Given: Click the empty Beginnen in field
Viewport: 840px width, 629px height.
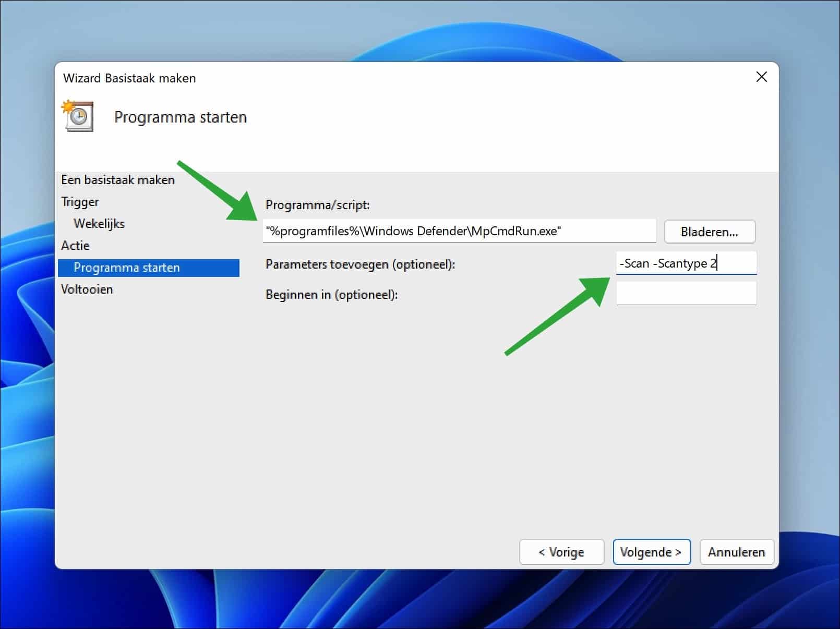Looking at the screenshot, I should (686, 293).
